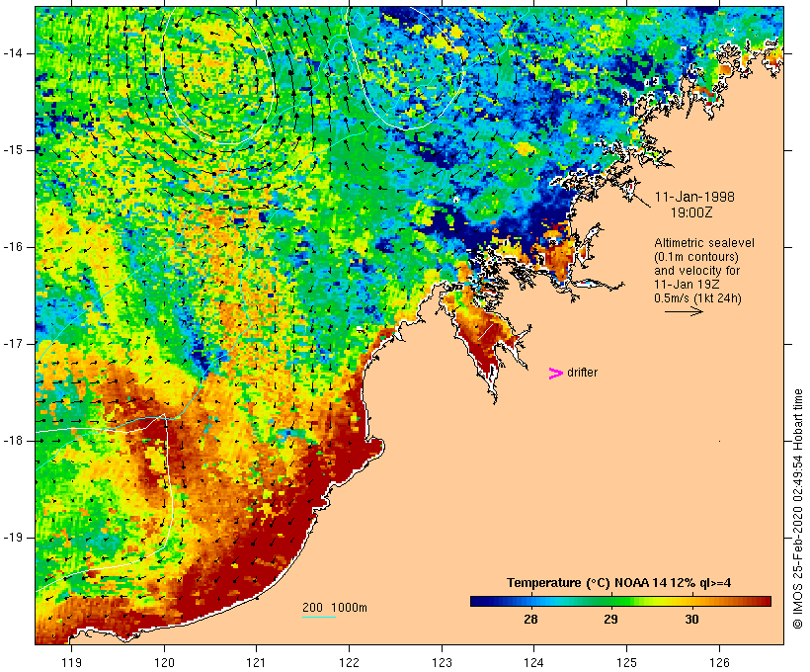The image size is (810, 672).
Task: Click the 'Altimetric sealevel' legend line
Action: tap(704, 243)
